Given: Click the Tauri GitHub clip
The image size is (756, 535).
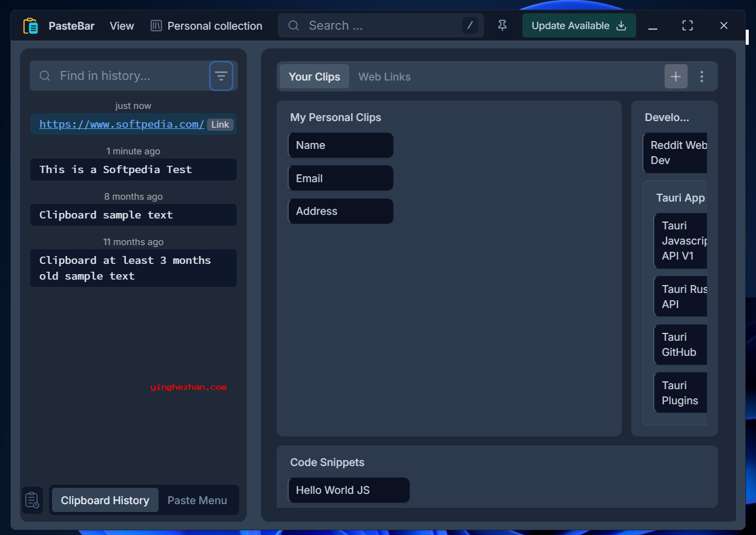Looking at the screenshot, I should click(x=680, y=344).
